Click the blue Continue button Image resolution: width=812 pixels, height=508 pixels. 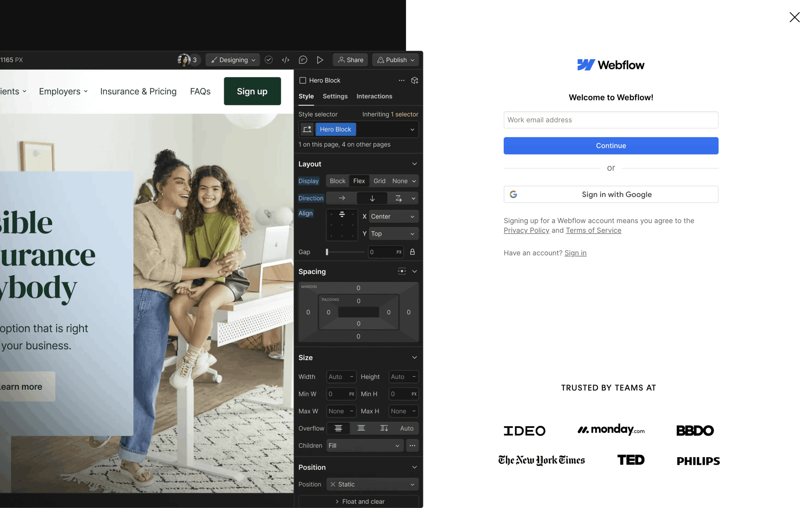pyautogui.click(x=611, y=146)
